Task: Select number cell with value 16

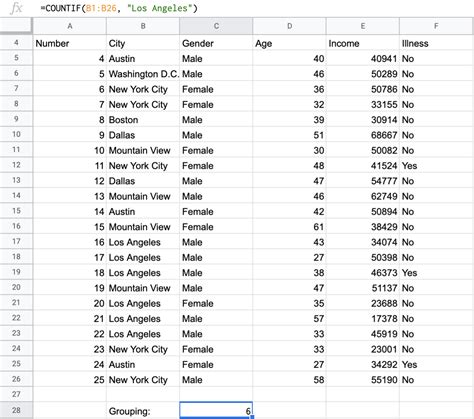Action: point(70,242)
